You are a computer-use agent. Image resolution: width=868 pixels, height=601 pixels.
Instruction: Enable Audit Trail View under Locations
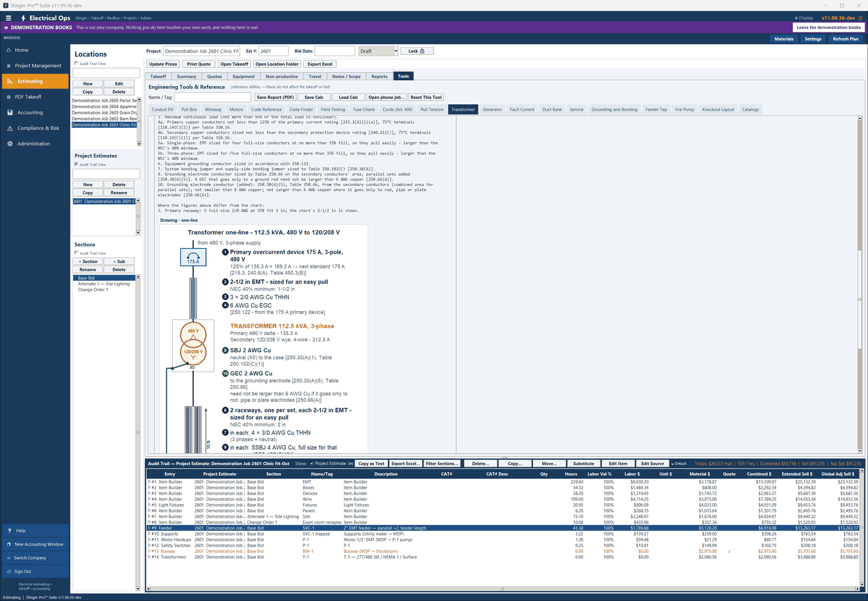click(76, 64)
